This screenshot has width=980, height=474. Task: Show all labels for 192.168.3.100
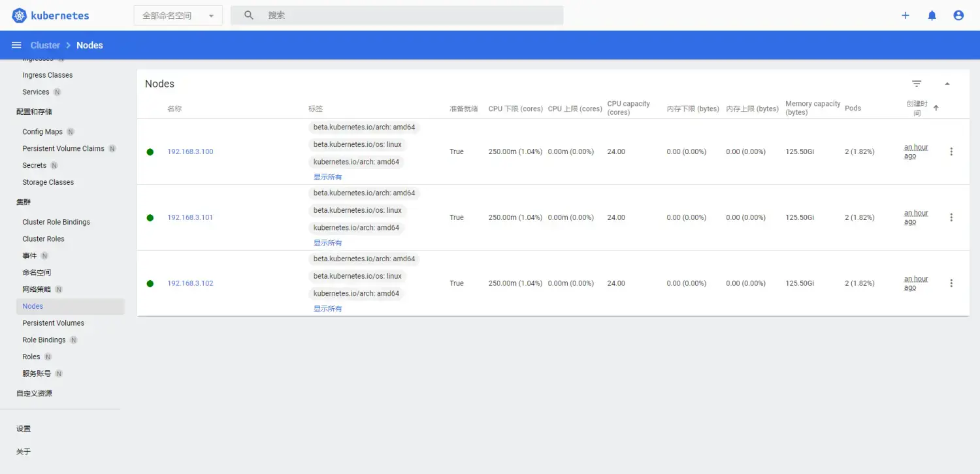click(328, 177)
